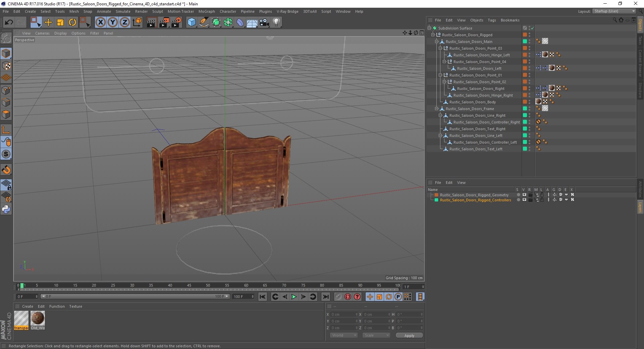Click the Undo arrow icon
Viewport: 644px width, 349px height.
9,22
